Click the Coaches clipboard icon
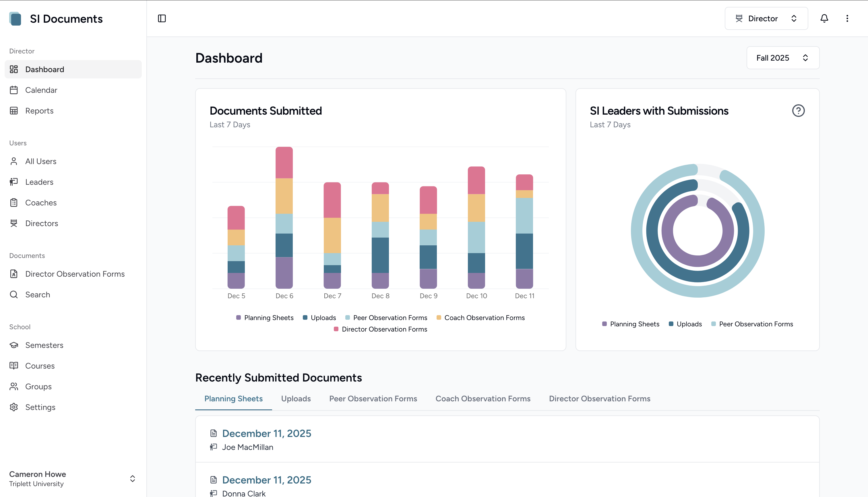 tap(14, 203)
